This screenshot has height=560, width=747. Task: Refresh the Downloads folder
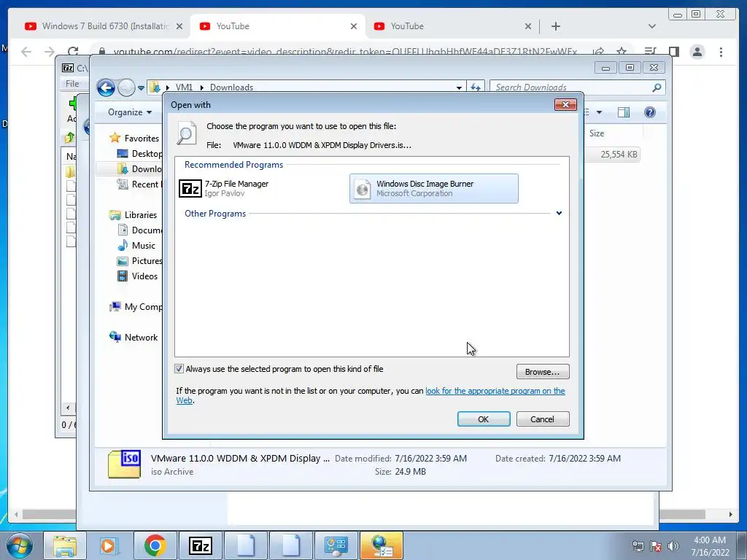click(476, 87)
